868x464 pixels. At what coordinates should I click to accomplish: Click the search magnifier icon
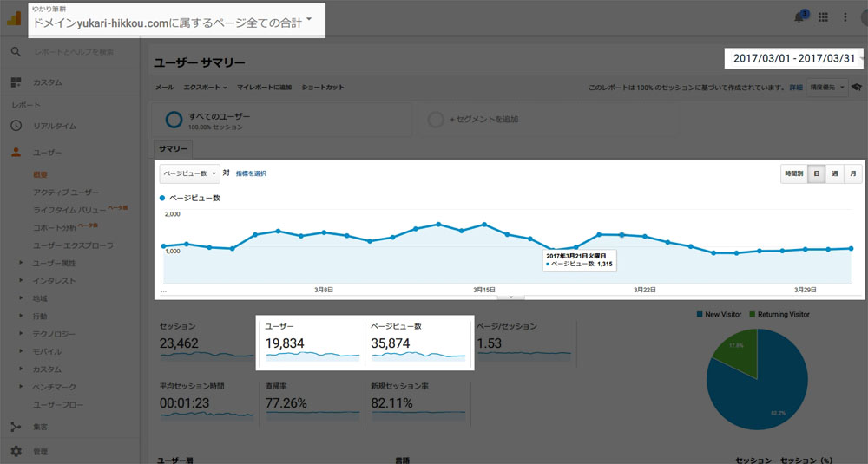[16, 51]
